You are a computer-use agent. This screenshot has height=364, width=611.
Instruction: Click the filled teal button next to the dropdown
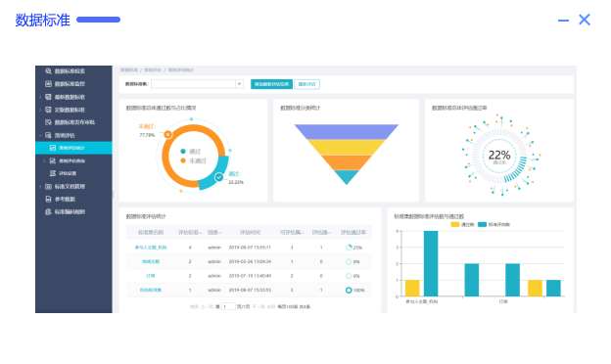click(x=271, y=84)
